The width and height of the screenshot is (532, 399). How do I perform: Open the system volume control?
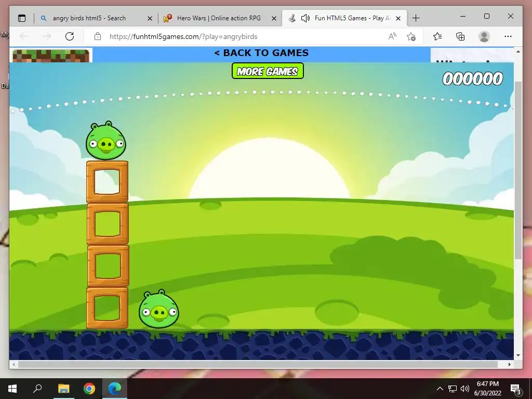(x=465, y=389)
